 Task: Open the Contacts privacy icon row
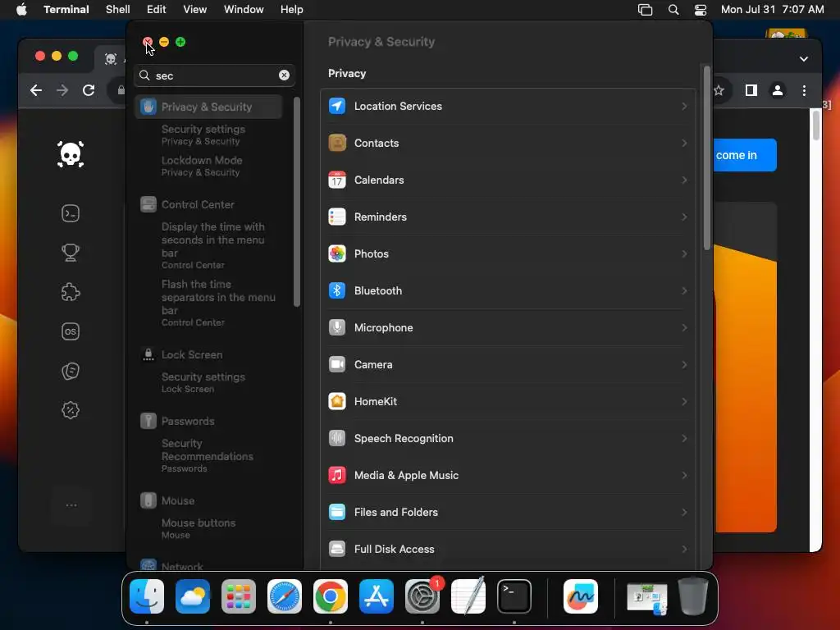(508, 143)
